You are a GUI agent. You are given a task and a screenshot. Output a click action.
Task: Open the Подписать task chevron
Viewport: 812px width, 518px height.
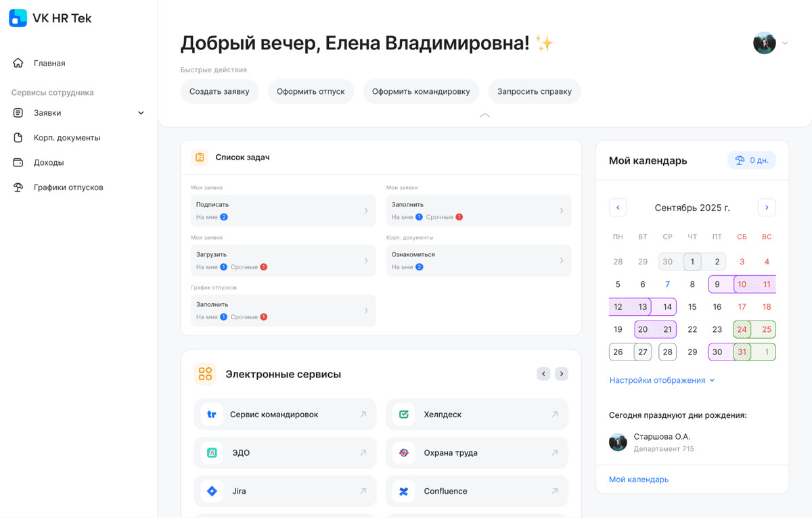[x=366, y=210]
